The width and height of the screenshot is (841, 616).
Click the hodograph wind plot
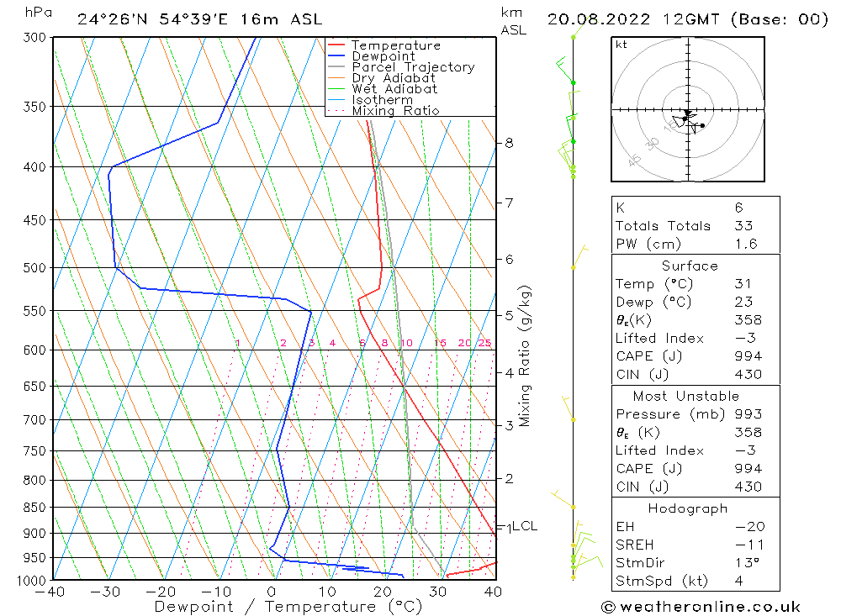(x=688, y=109)
